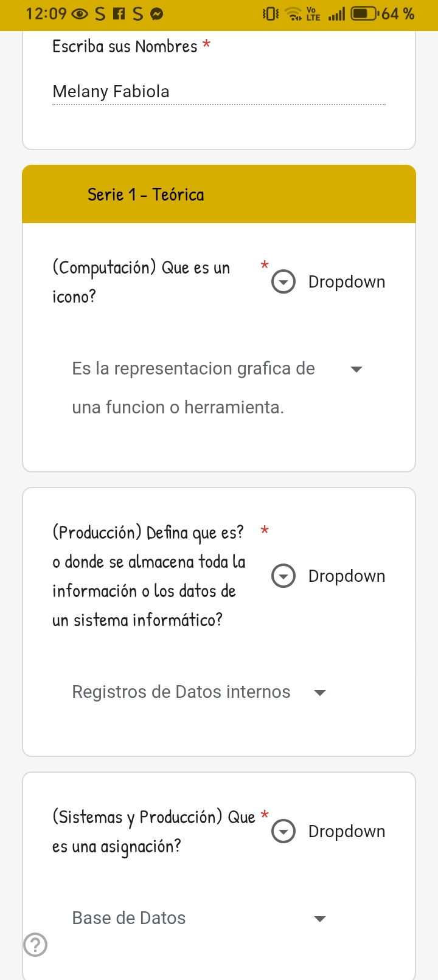Viewport: 438px width, 980px height.
Task: Tap the Dropdown circle icon beside icono question
Action: [283, 282]
